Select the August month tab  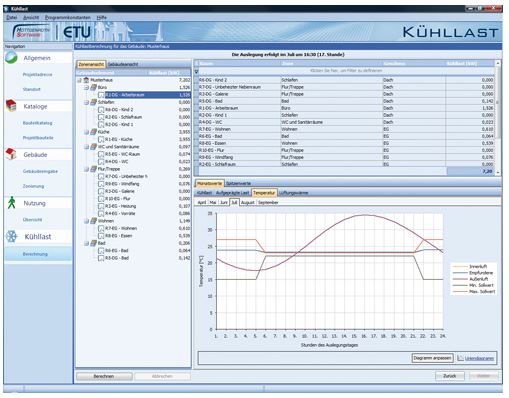tap(248, 202)
